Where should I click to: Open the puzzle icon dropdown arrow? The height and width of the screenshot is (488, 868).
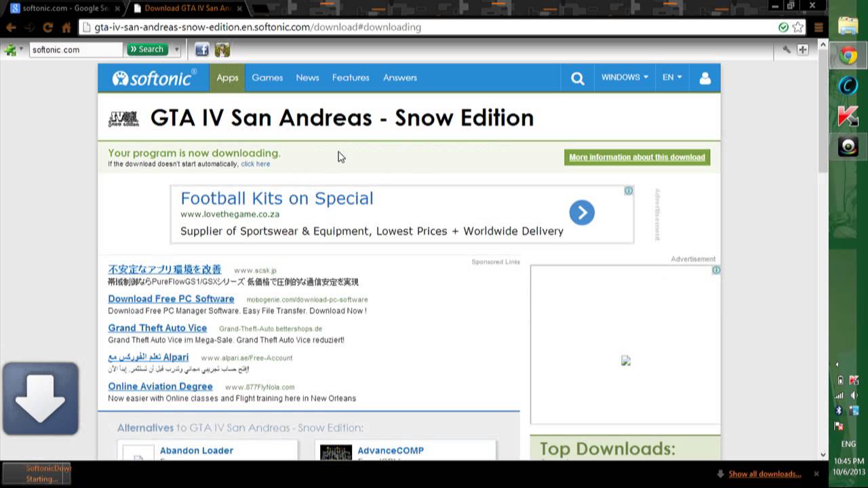pos(21,49)
